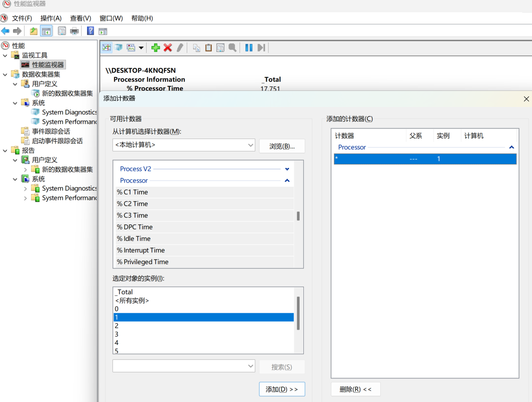
Task: Open Help via the blue question mark icon
Action: 90,31
